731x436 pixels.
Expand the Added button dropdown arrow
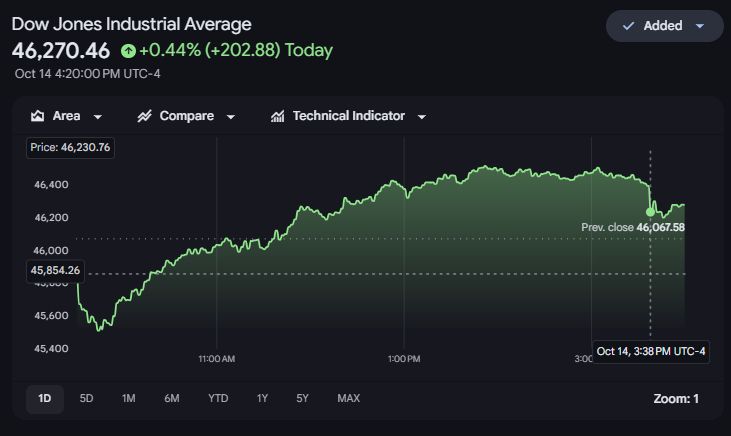click(700, 26)
